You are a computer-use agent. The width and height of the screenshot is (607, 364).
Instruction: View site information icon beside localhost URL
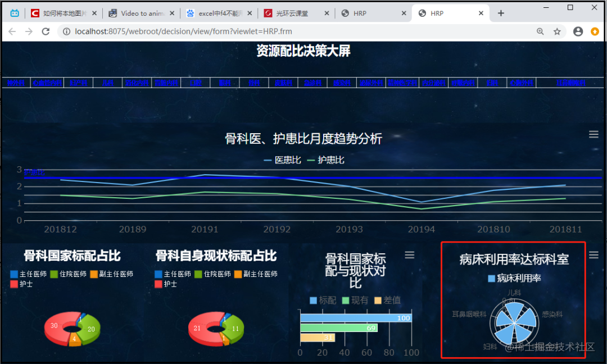tap(66, 31)
